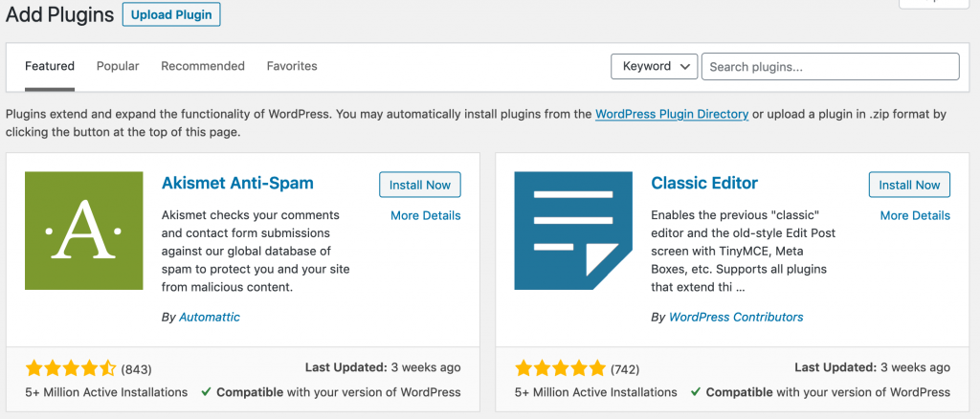
Task: Click the compatible checkmark under Akismet
Action: pos(207,393)
